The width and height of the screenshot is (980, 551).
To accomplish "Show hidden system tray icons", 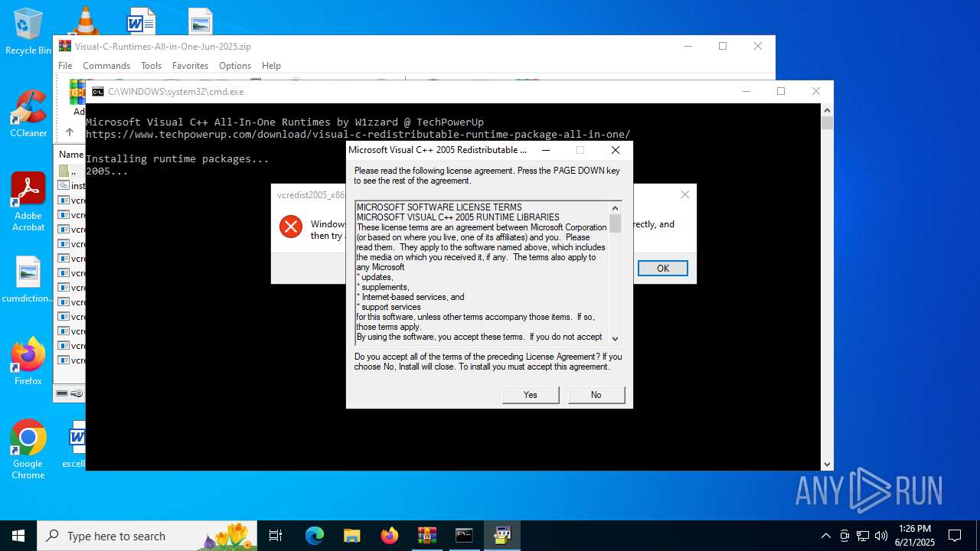I will (825, 536).
